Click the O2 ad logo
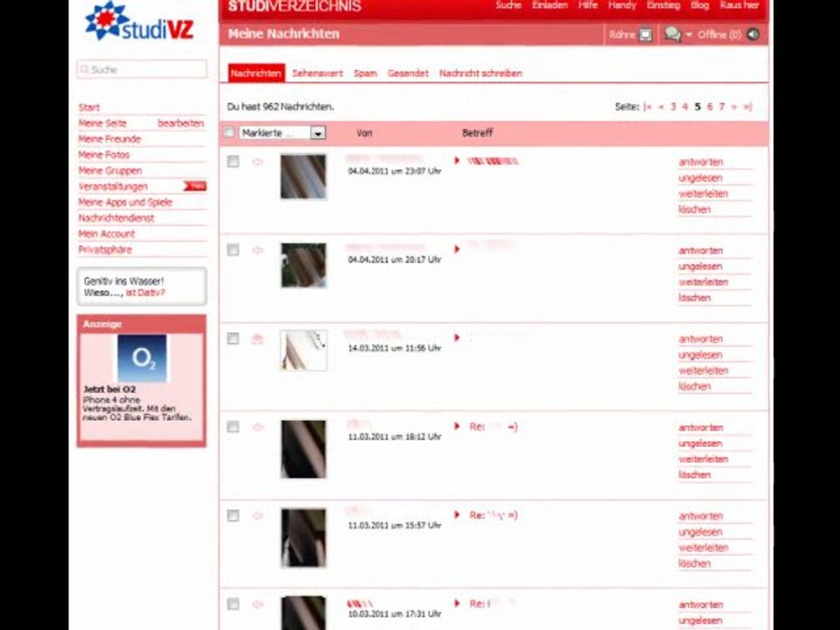840x630 pixels. pos(142,359)
